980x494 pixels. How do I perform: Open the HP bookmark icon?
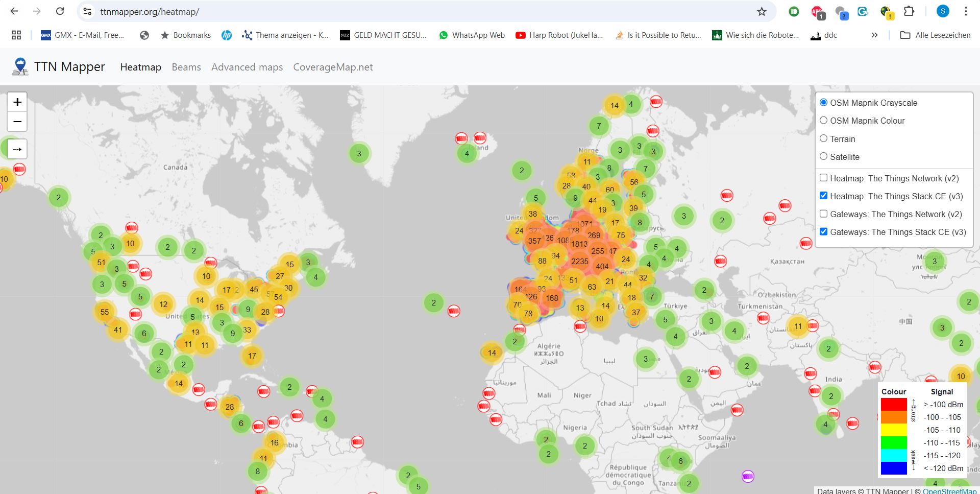(x=227, y=35)
